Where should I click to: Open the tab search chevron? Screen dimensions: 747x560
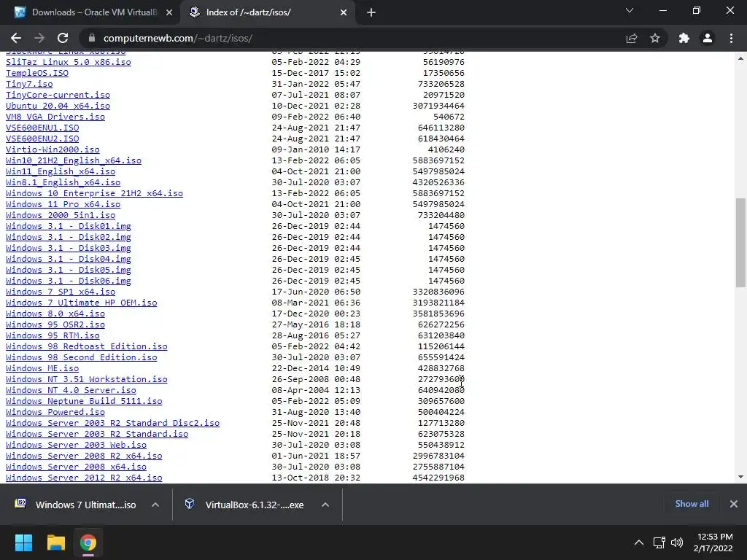[630, 10]
